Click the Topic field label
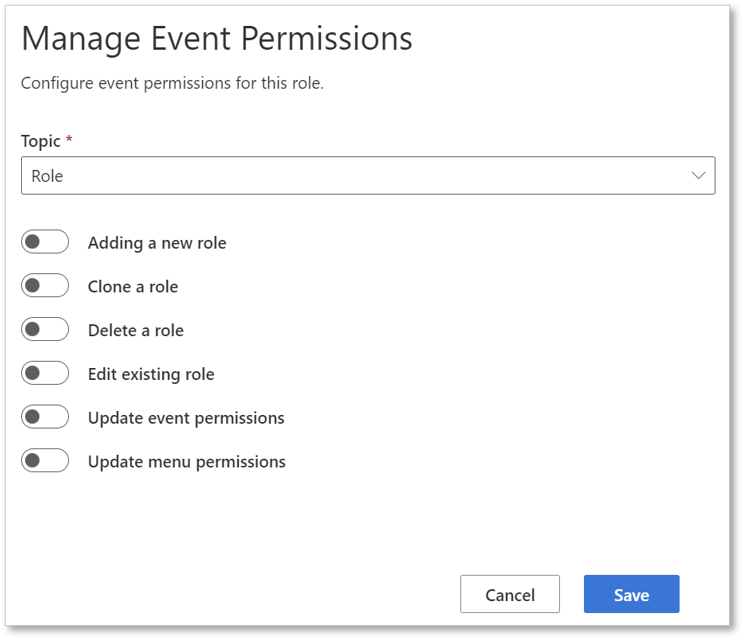The height and width of the screenshot is (639, 743). (41, 141)
